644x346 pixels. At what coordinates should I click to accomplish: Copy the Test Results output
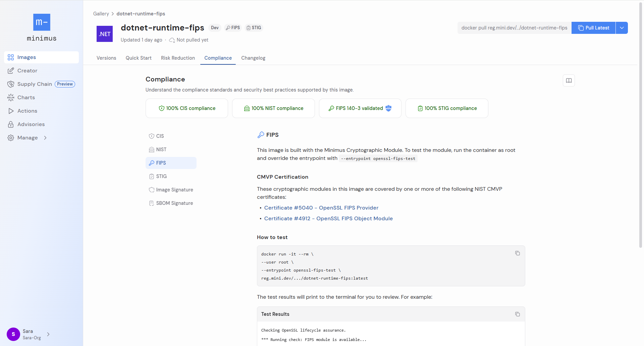518,314
